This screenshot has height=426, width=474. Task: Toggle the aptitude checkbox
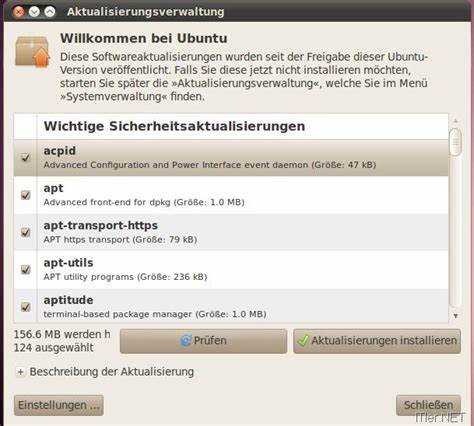coord(26,307)
